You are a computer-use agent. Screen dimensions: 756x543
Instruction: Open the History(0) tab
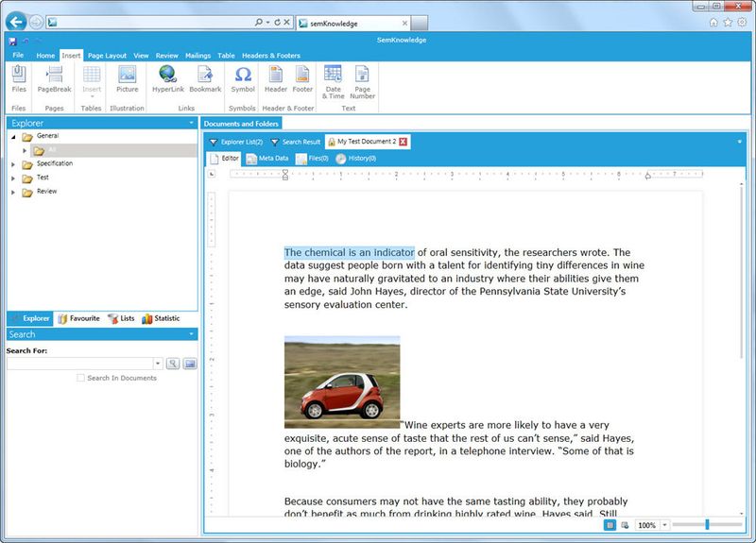(356, 158)
